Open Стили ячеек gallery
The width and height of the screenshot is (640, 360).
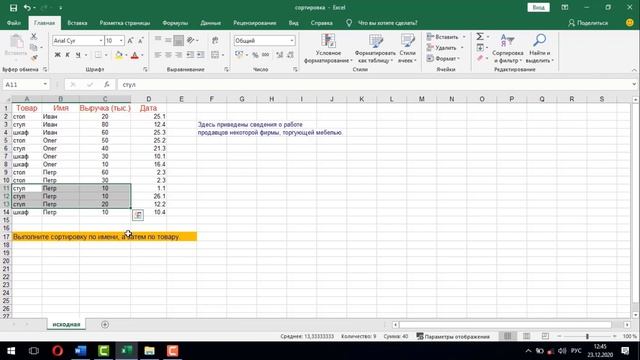coord(407,49)
